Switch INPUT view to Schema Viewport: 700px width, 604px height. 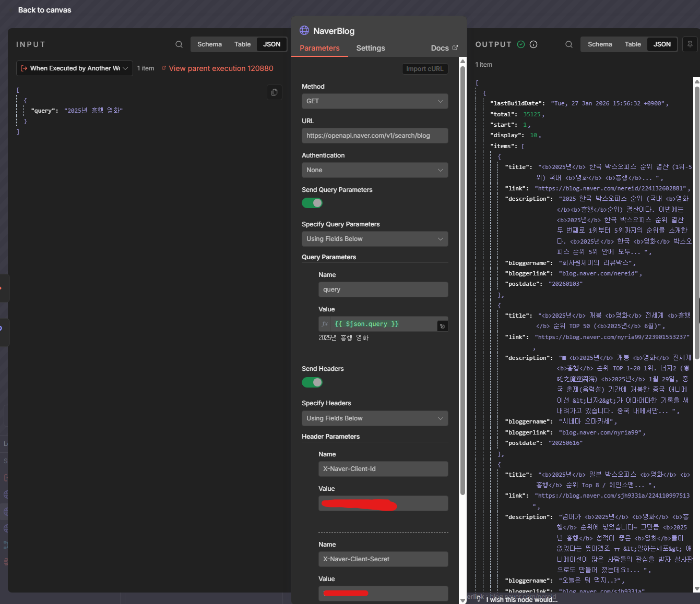pyautogui.click(x=209, y=44)
